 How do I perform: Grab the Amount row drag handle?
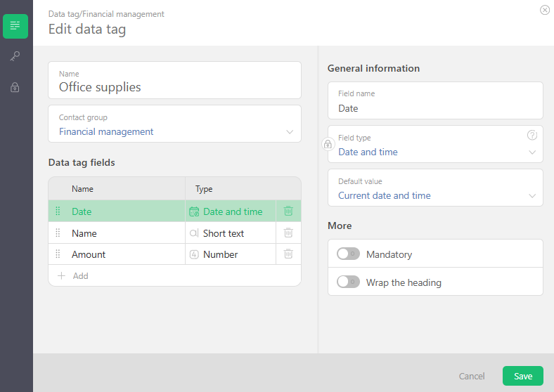(58, 254)
